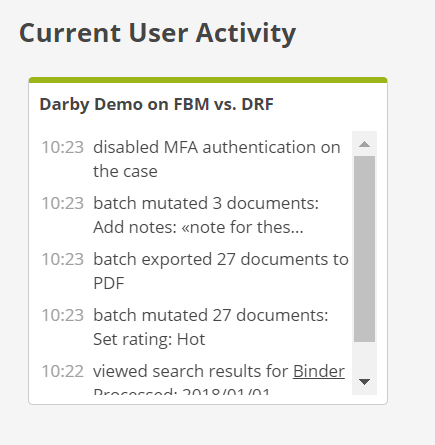Click the 'Add notes: «note for thes…' text

(198, 227)
